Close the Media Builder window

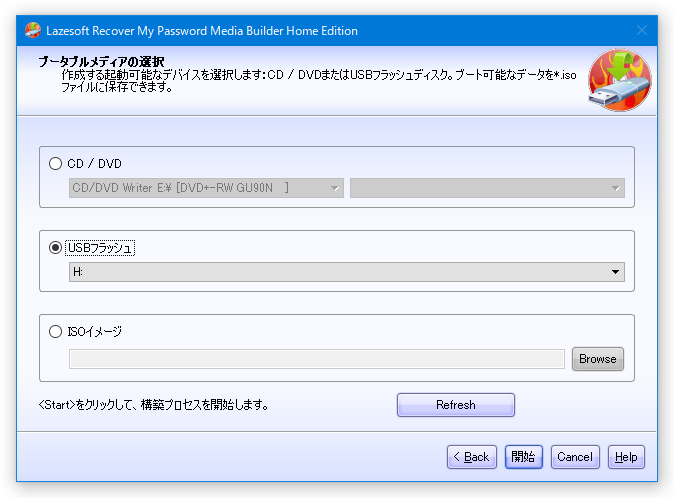tap(642, 31)
